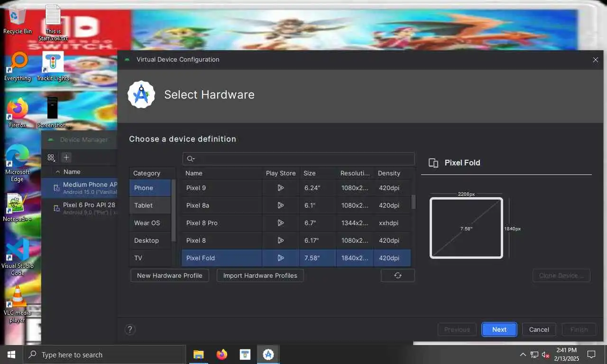This screenshot has height=364, width=607.
Task: Launch the Everything search desktop shortcut
Action: click(18, 66)
